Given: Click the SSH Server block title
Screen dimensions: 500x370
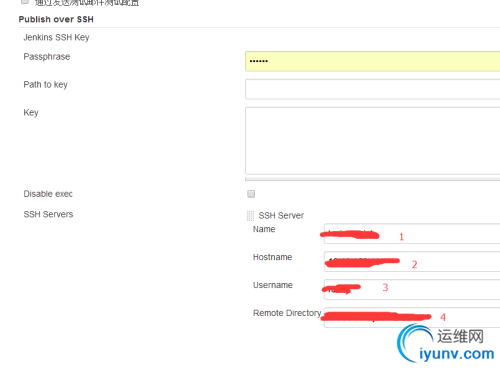Looking at the screenshot, I should [281, 216].
